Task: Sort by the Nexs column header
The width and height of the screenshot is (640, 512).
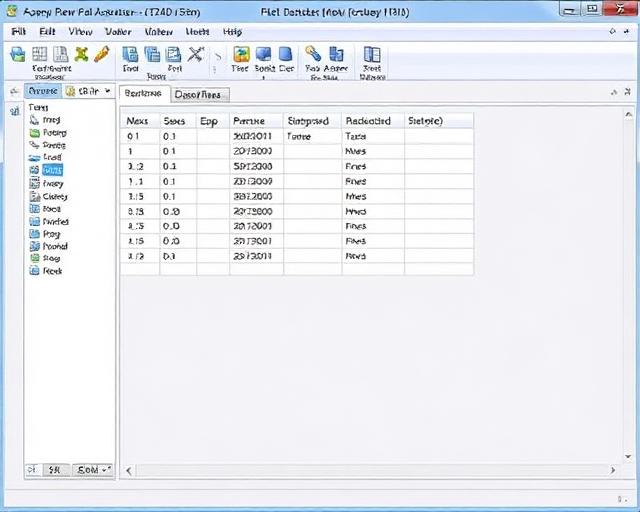Action: (140, 121)
